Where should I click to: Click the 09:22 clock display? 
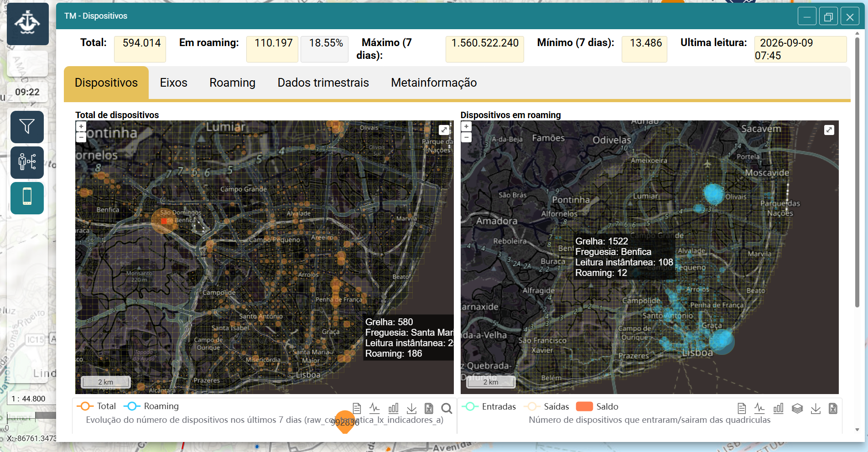(27, 92)
